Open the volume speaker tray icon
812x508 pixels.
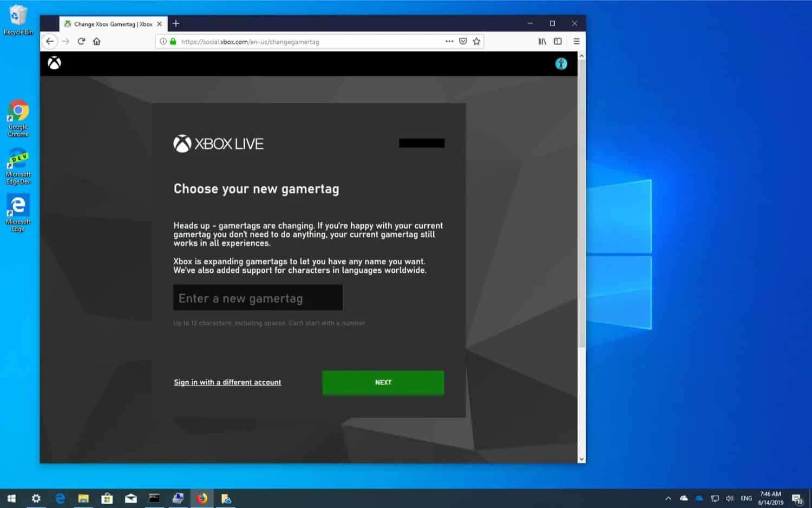pos(730,498)
